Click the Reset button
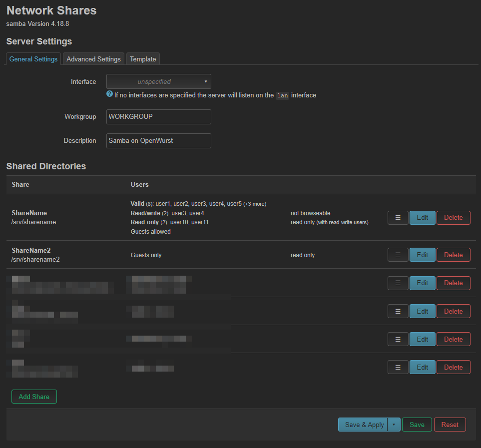 point(450,425)
